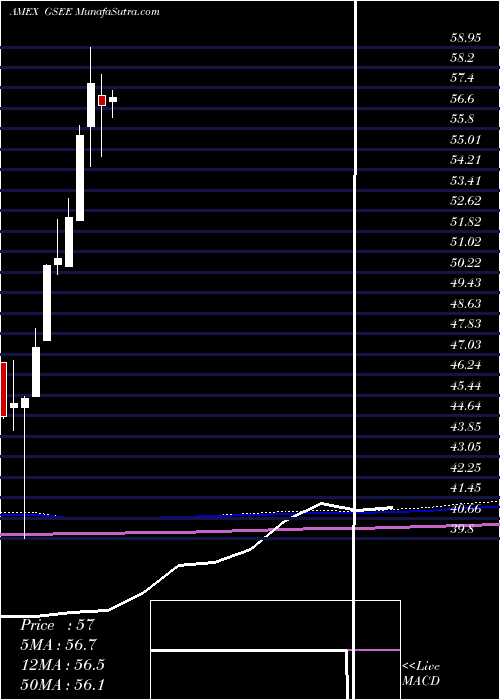The width and height of the screenshot is (500, 700).
Task: Click the tallest candle peaking near 58.95
Action: coord(91,105)
